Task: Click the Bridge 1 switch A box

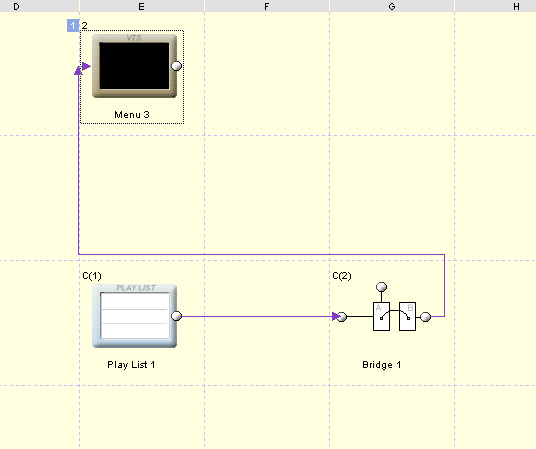Action: tap(381, 316)
